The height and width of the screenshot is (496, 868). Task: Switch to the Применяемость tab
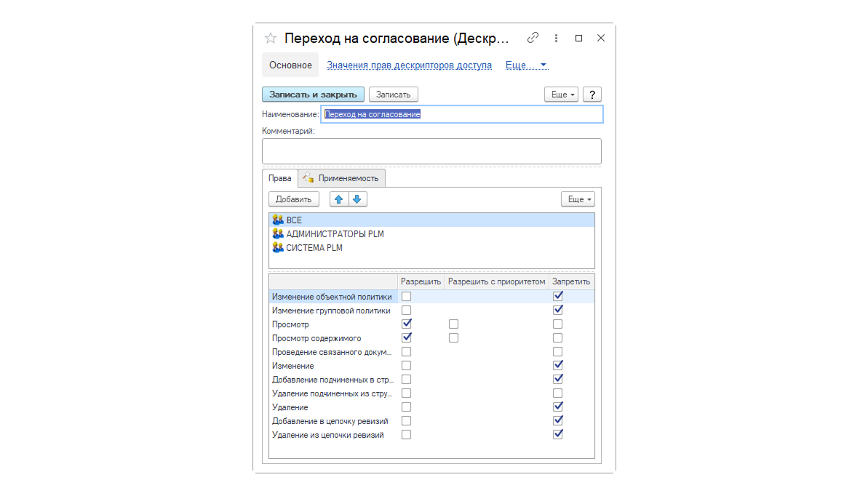pos(341,178)
